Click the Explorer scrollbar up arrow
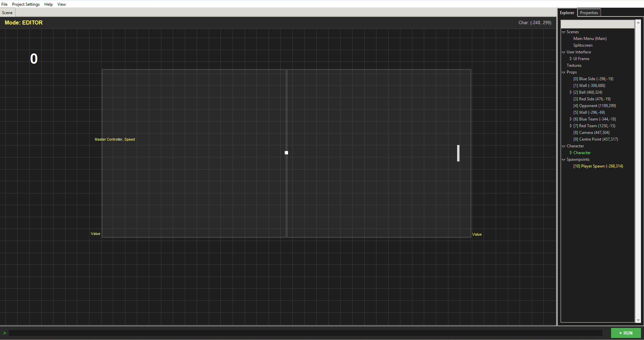 (638, 22)
